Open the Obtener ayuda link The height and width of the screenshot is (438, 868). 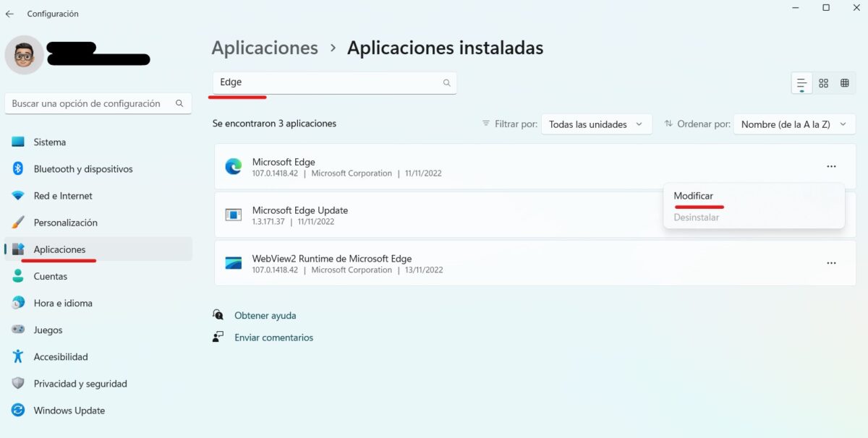pos(265,316)
